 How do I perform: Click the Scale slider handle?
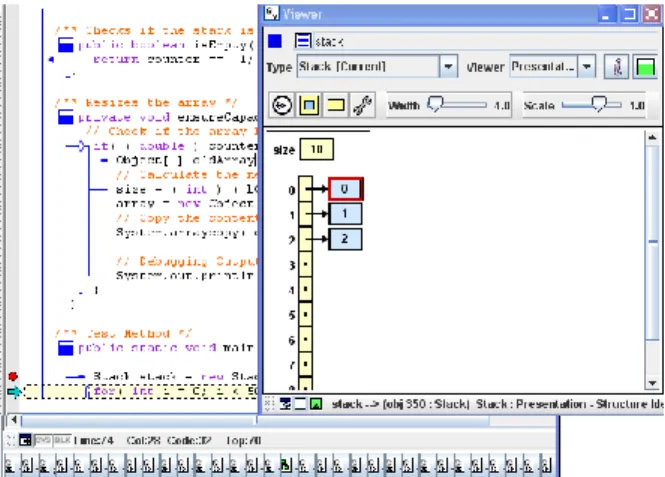(x=599, y=103)
